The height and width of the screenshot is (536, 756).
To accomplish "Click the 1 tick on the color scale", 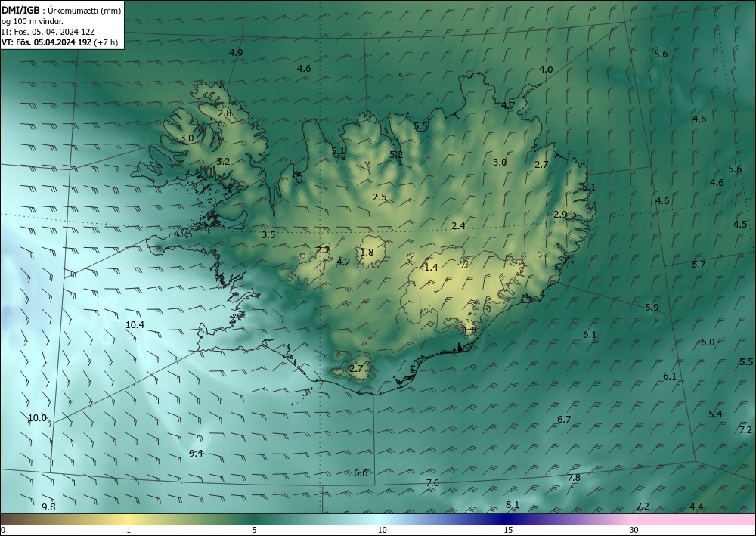I will [129, 531].
